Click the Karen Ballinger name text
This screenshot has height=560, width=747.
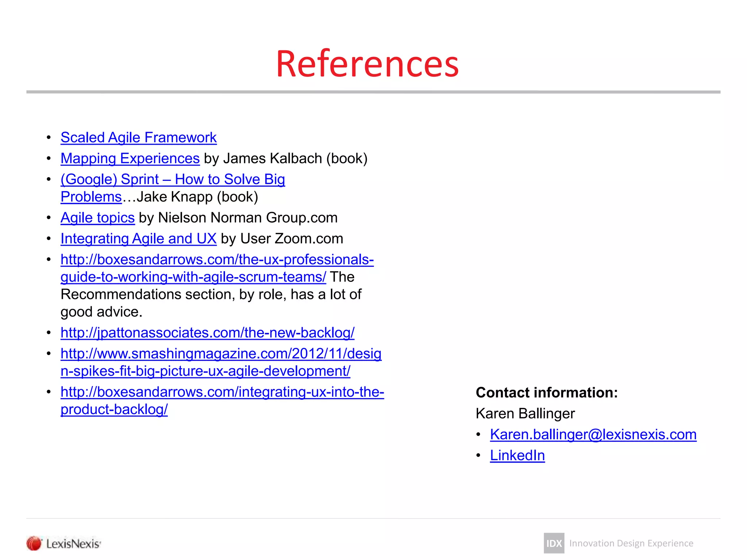pyautogui.click(x=525, y=413)
